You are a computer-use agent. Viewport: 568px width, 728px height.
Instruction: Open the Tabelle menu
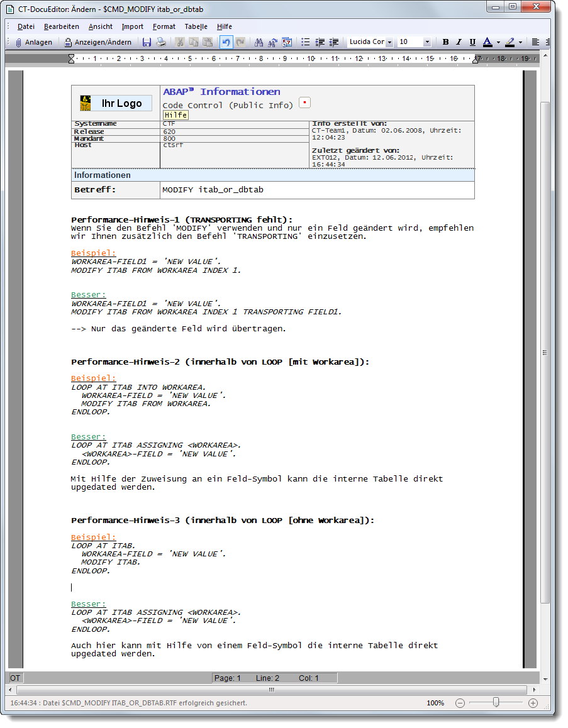point(196,26)
